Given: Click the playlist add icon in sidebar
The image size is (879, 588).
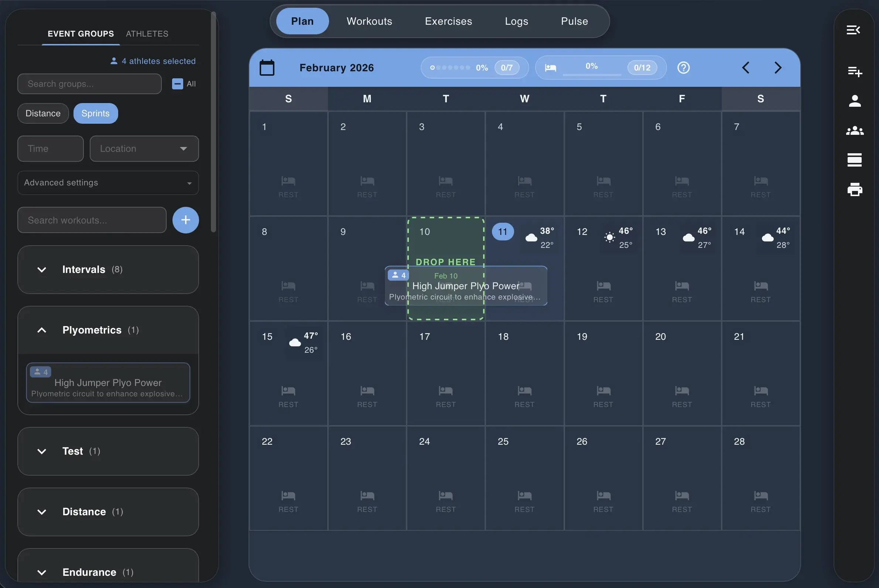Looking at the screenshot, I should [x=855, y=71].
